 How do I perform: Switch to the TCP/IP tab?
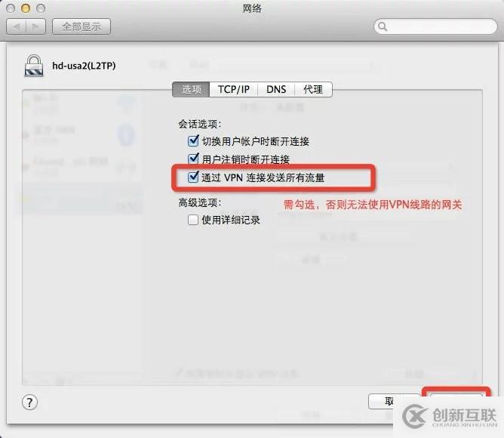tap(234, 89)
